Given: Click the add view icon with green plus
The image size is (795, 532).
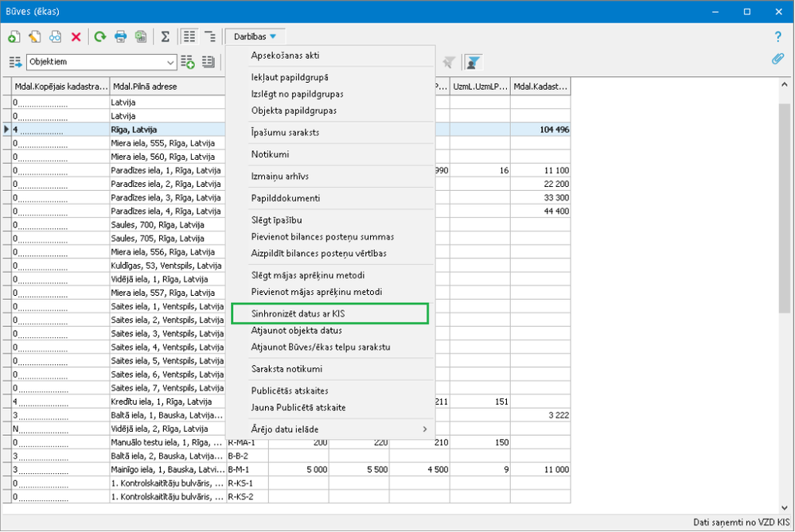Looking at the screenshot, I should [188, 62].
